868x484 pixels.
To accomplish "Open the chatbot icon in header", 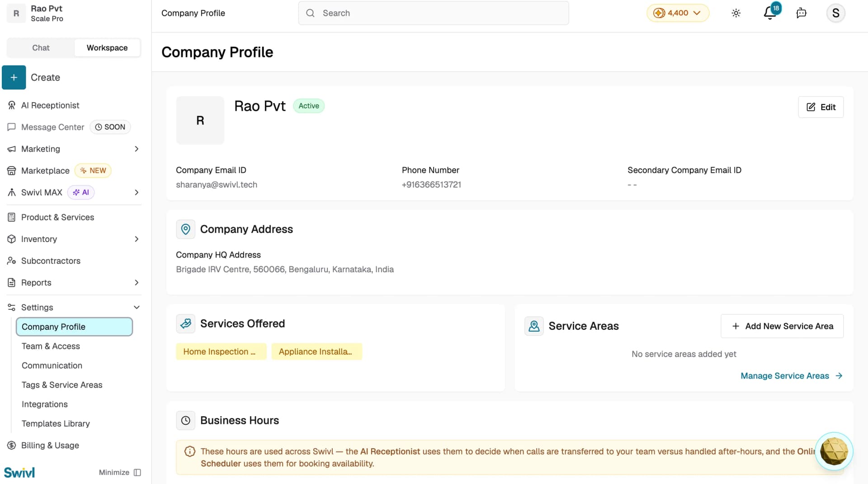I will pyautogui.click(x=801, y=13).
